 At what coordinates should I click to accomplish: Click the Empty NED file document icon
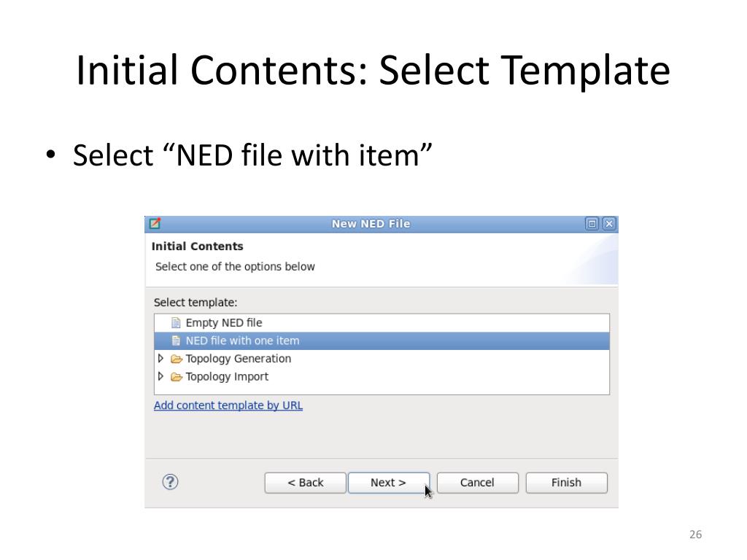[x=176, y=323]
